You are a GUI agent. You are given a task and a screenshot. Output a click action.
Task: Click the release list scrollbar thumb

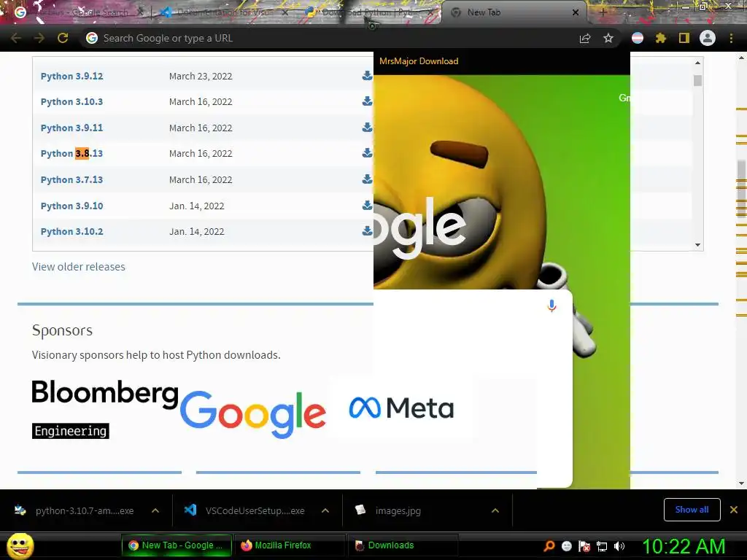[x=697, y=80]
